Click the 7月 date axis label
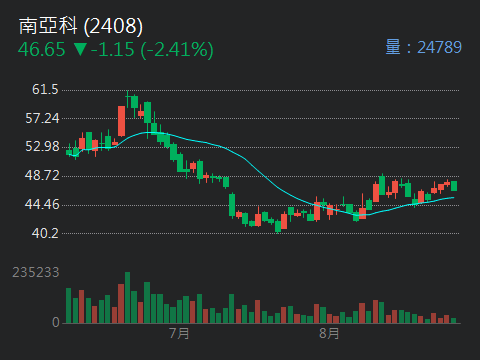Screen dimensions: 480x360 tap(179, 333)
